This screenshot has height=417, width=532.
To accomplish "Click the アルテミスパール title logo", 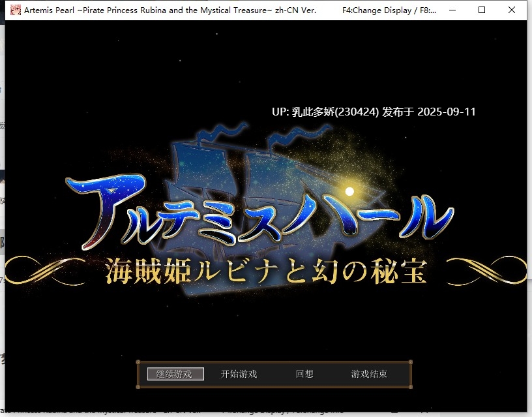I will pos(259,212).
